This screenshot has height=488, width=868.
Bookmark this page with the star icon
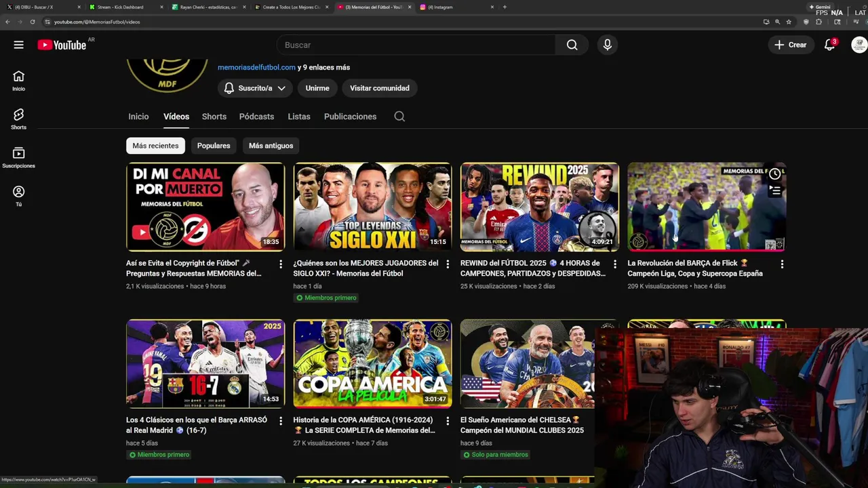pyautogui.click(x=788, y=22)
